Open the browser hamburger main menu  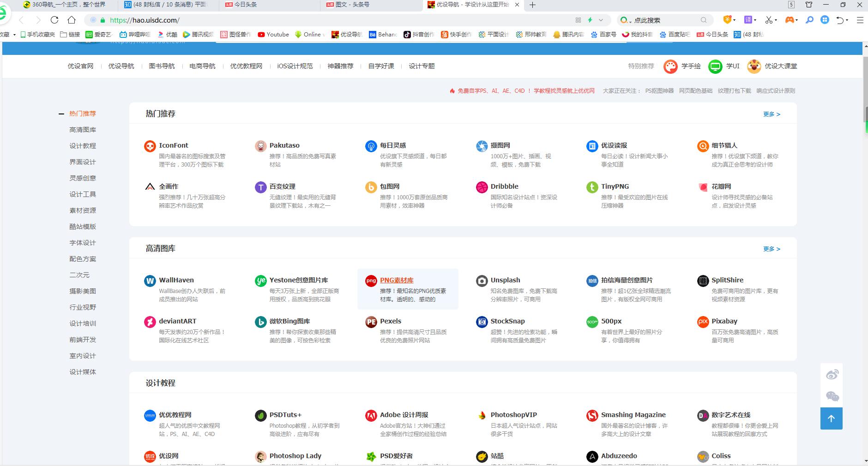(860, 20)
